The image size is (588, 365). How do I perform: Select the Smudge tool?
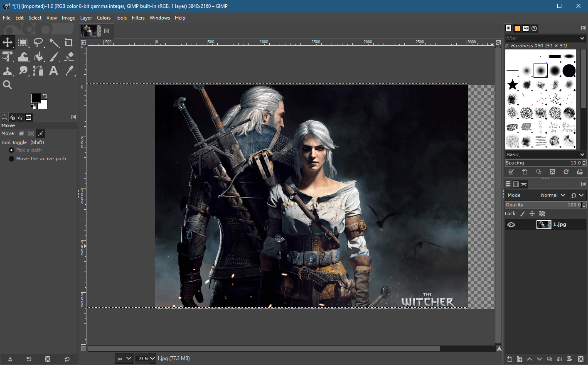click(x=23, y=71)
